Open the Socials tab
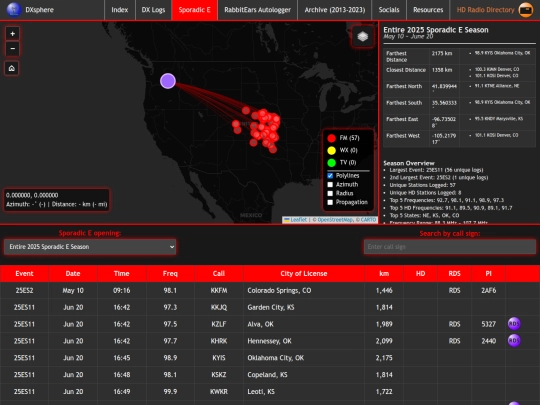 point(389,10)
